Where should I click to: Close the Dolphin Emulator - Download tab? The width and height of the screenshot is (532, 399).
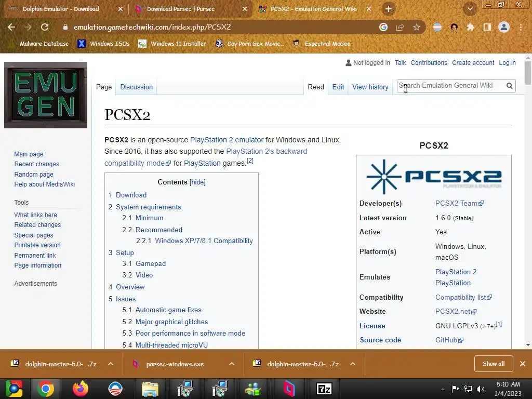(x=121, y=9)
